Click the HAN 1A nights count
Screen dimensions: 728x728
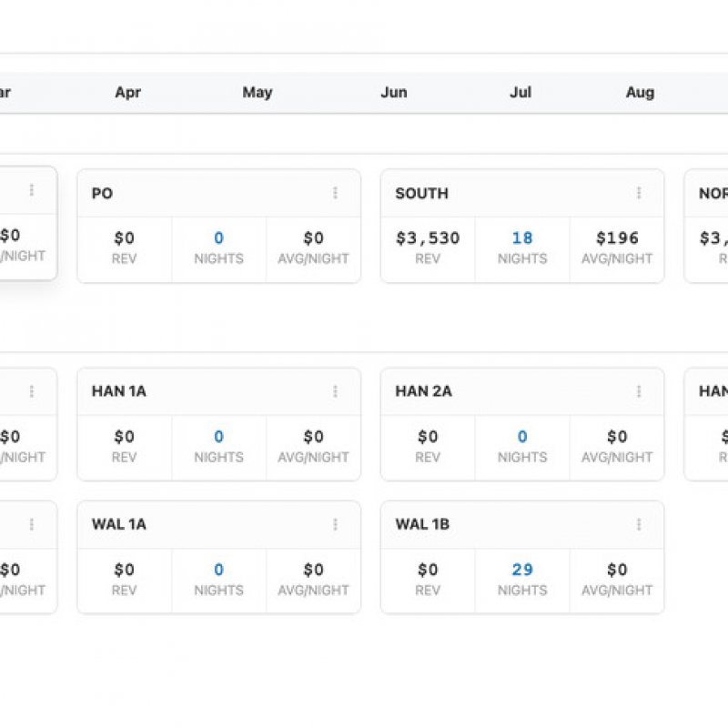click(x=218, y=437)
